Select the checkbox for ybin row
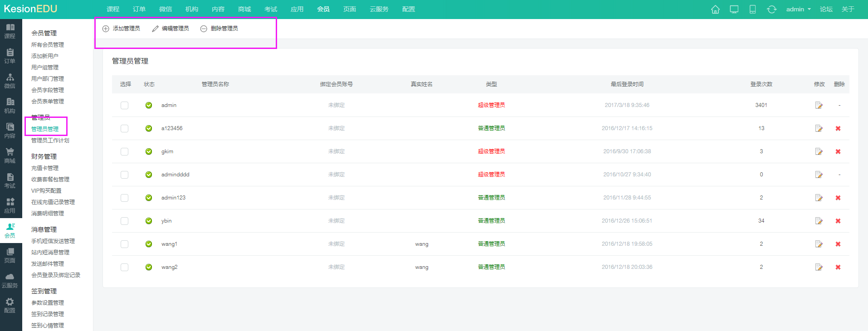Viewport: 868px width, 331px height. coord(124,221)
